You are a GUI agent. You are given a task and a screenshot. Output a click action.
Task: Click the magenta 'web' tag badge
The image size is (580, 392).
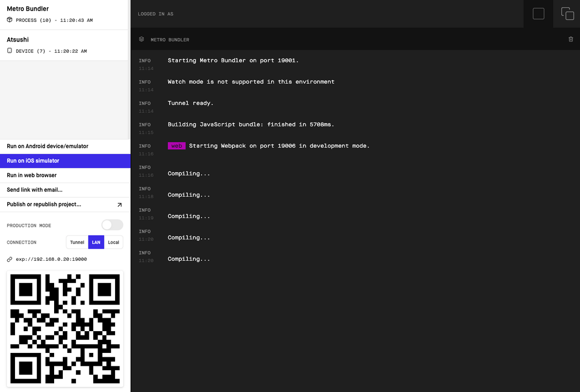pos(176,146)
